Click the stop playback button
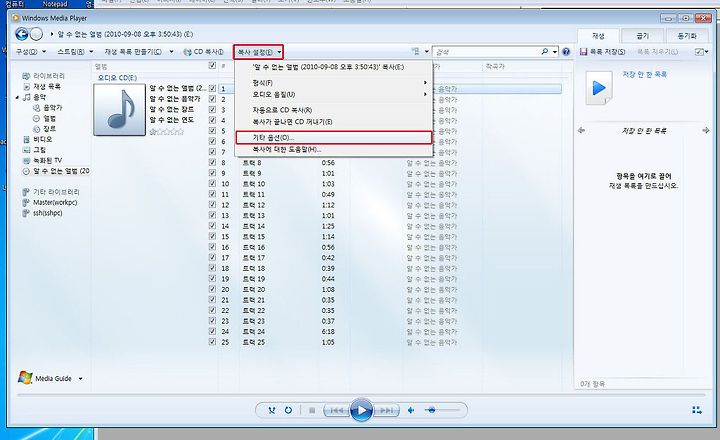Screen dimensions: 720x440 pyautogui.click(x=312, y=410)
